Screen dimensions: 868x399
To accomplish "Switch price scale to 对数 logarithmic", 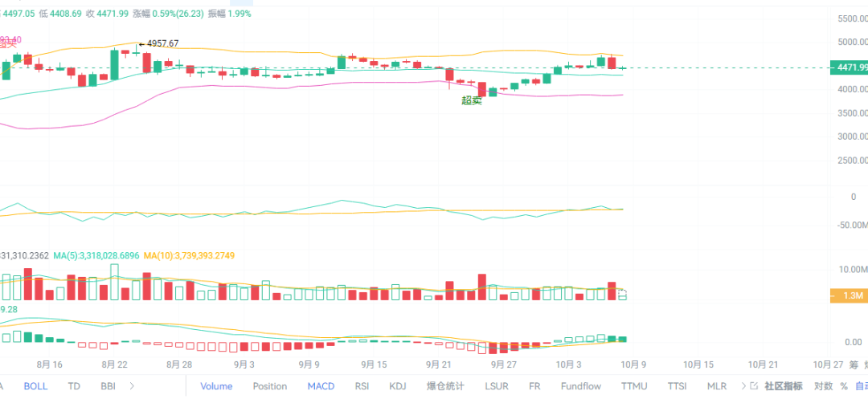I will click(823, 386).
